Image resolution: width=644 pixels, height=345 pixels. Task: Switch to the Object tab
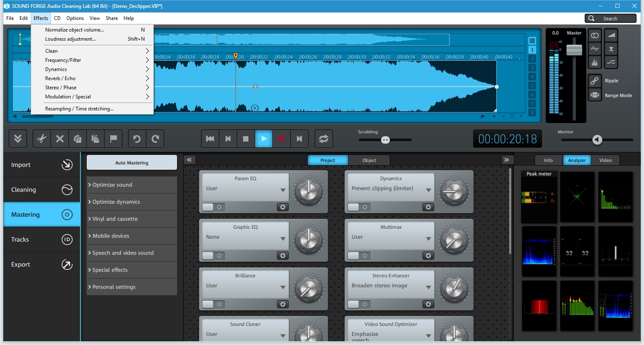point(369,160)
